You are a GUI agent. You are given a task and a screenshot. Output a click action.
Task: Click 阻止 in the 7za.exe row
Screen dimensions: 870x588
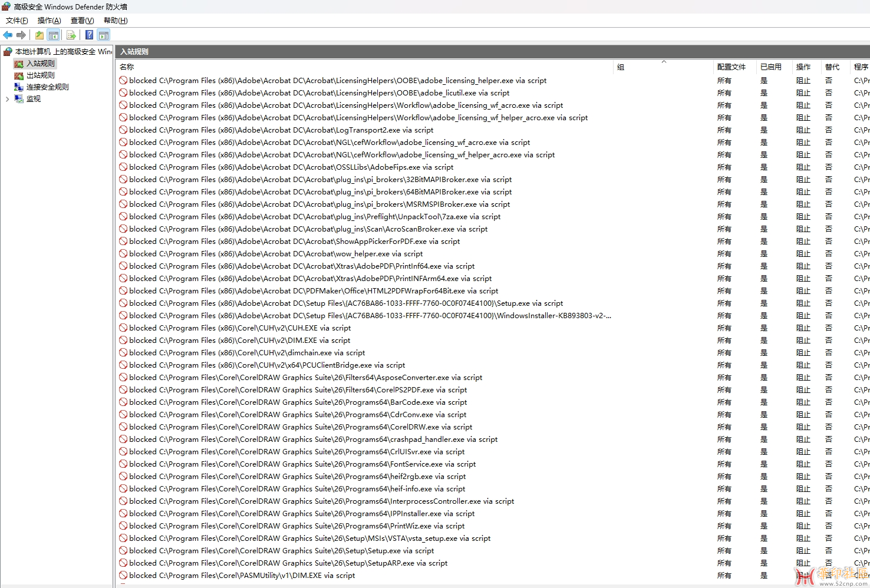pos(803,216)
